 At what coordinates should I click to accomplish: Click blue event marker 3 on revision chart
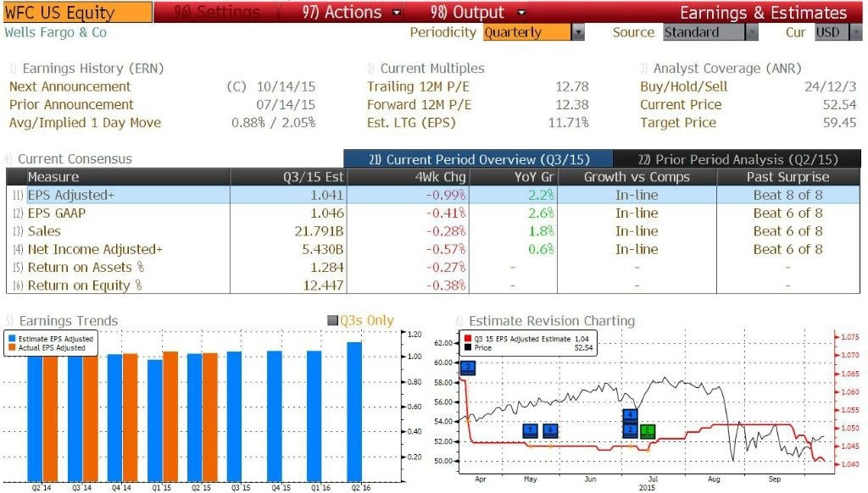tap(468, 367)
